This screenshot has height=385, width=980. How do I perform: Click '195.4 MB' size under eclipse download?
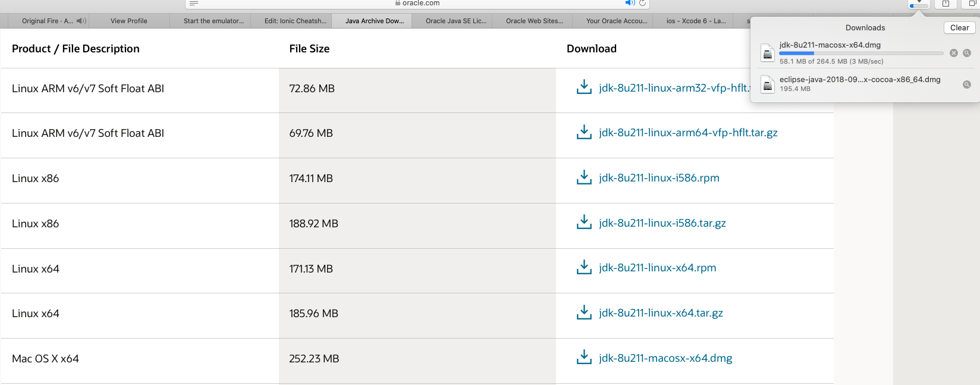tap(795, 89)
